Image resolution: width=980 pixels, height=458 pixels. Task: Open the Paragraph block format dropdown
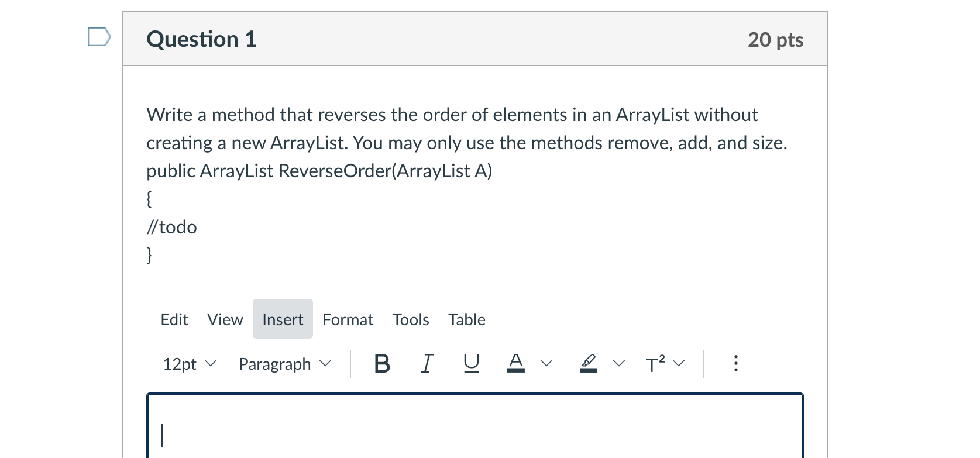pos(285,364)
